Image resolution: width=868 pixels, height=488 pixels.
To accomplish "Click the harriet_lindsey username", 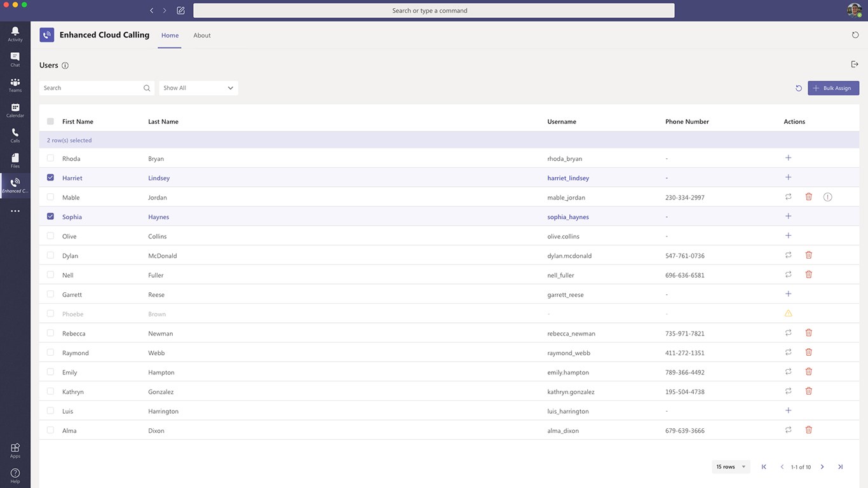I will (x=568, y=179).
